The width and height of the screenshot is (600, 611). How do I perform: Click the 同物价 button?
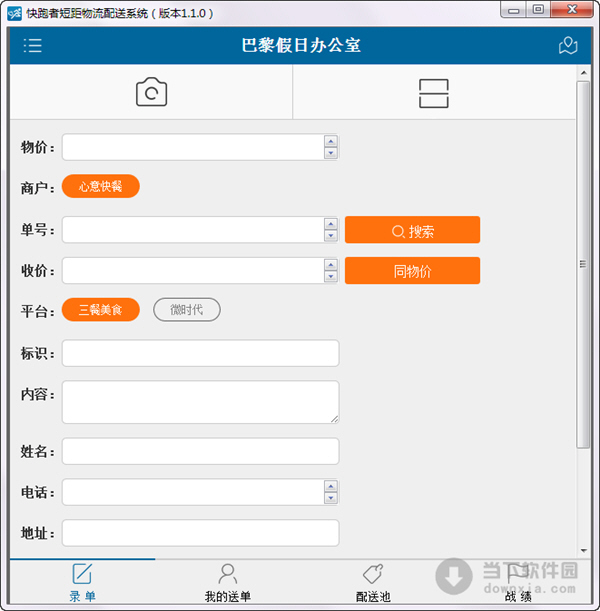[x=412, y=271]
